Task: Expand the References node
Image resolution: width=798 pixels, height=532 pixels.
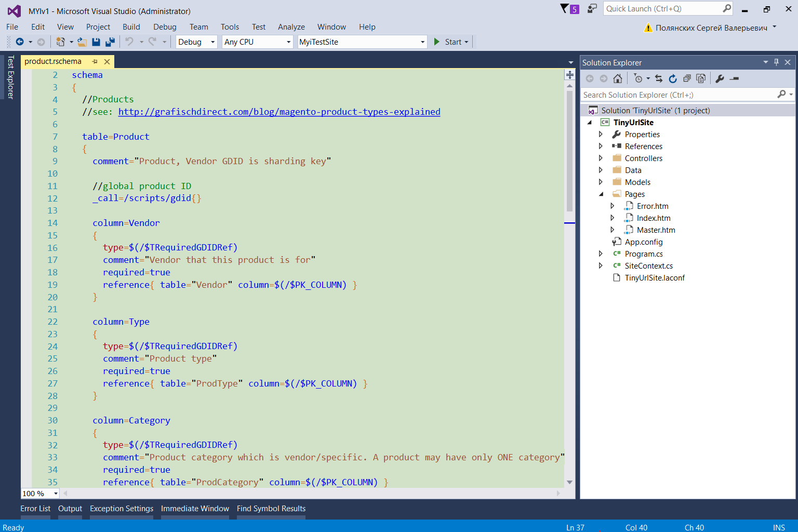Action: [x=601, y=147]
